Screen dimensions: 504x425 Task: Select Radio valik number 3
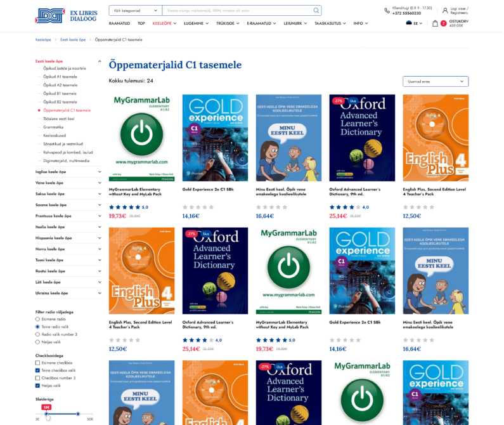click(x=37, y=334)
